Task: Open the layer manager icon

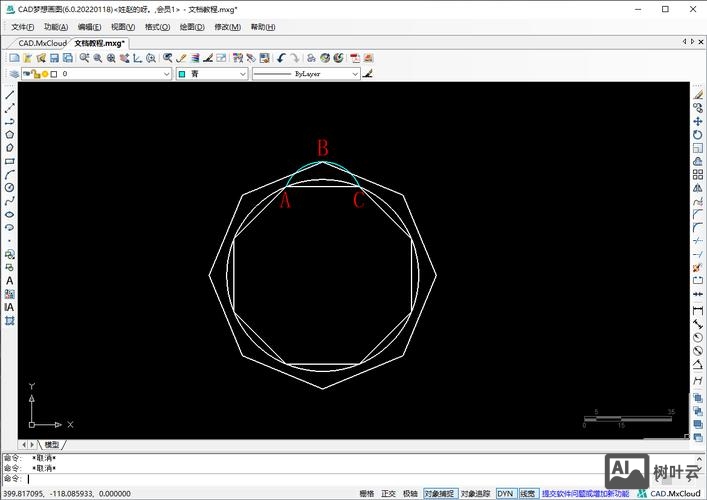Action: pyautogui.click(x=14, y=74)
